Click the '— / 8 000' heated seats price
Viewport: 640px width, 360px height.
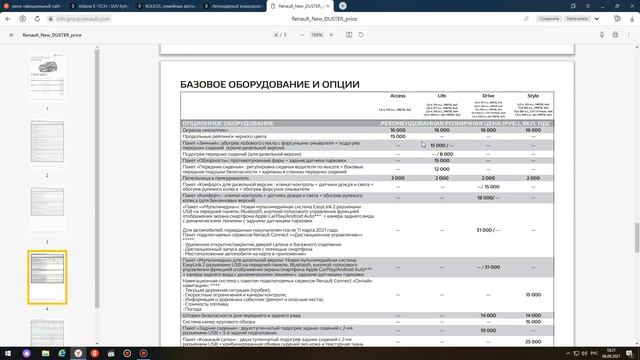click(x=442, y=154)
